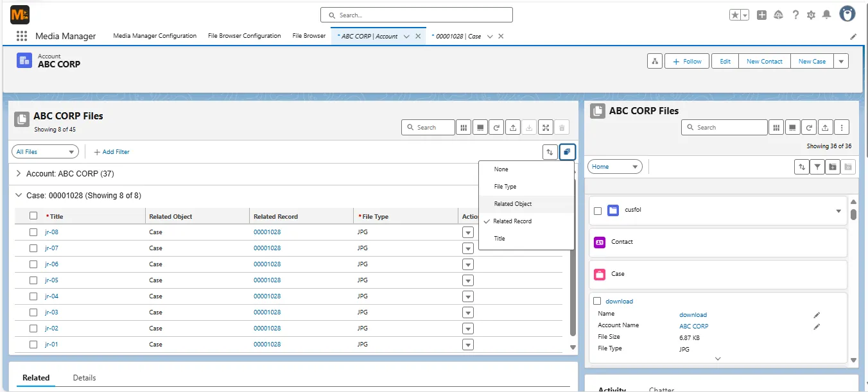Switch right Files panel to grid view
Image resolution: width=868 pixels, height=392 pixels.
776,128
